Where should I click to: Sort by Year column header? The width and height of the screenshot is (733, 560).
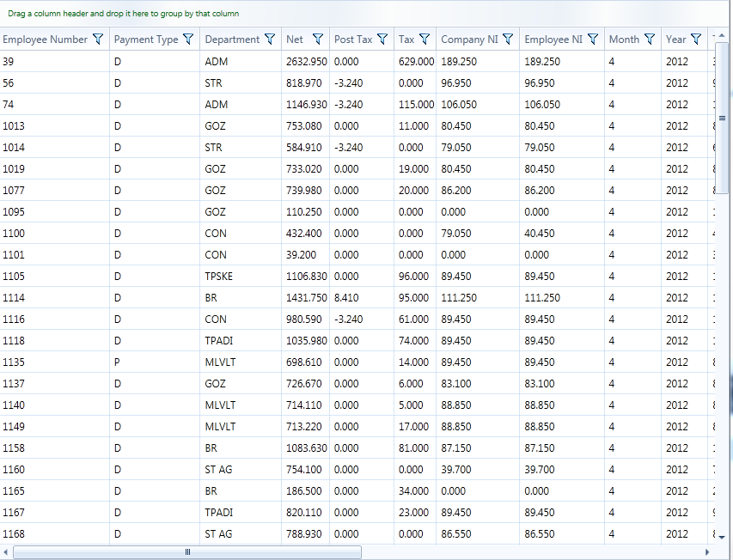(x=676, y=40)
